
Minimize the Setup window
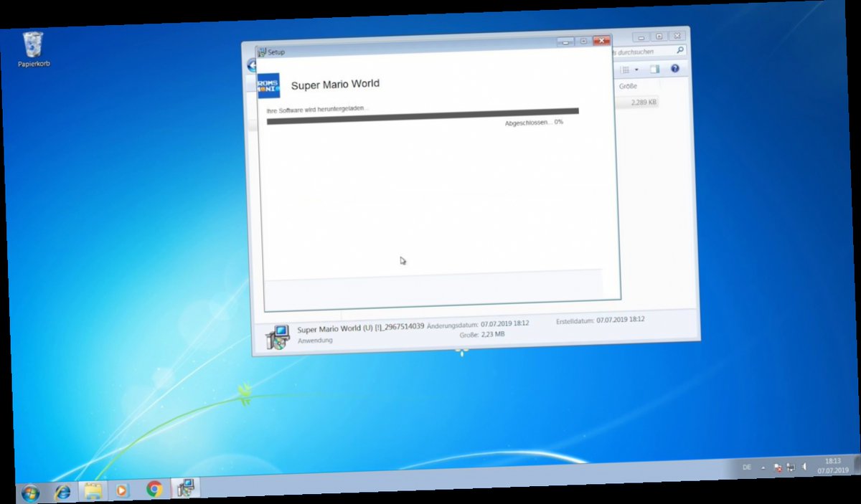point(566,42)
